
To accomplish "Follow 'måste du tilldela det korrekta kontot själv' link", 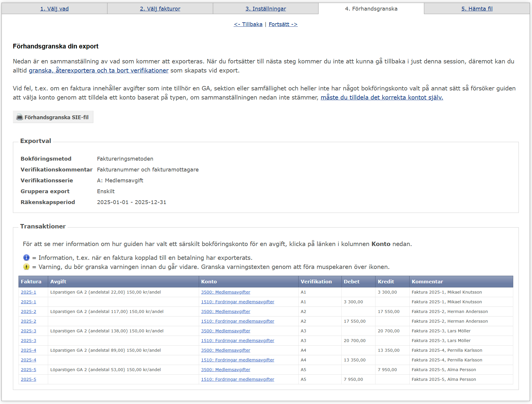I will tap(382, 97).
